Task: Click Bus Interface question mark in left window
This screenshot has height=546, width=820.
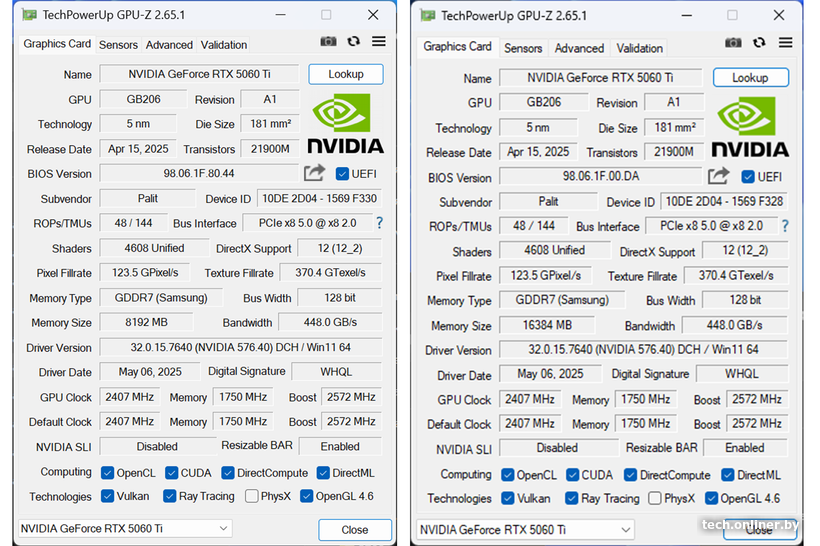Action: tap(380, 223)
